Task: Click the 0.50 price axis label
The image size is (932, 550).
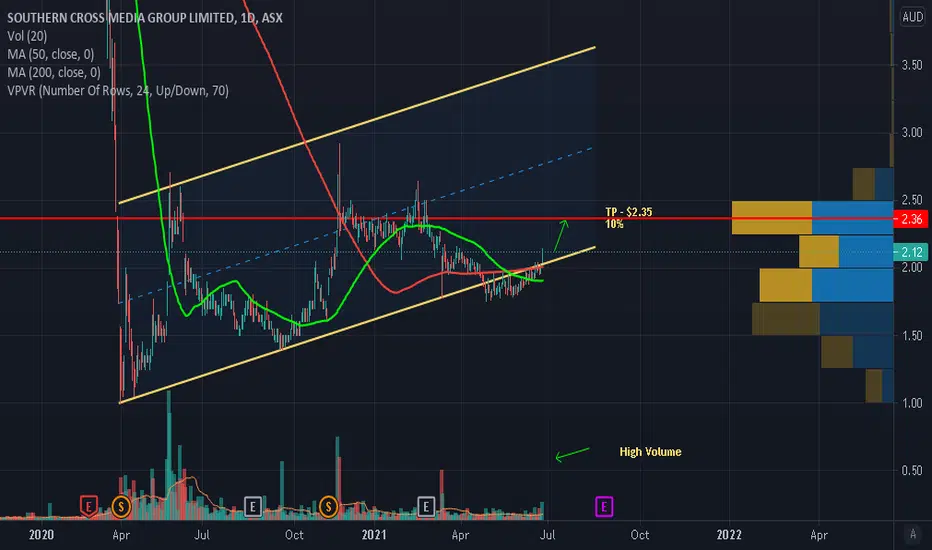Action: tap(912, 470)
